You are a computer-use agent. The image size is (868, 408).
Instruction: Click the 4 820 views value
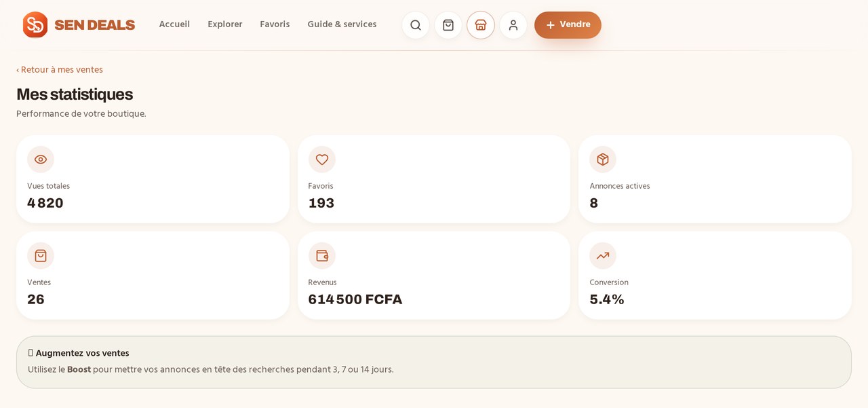(x=45, y=203)
